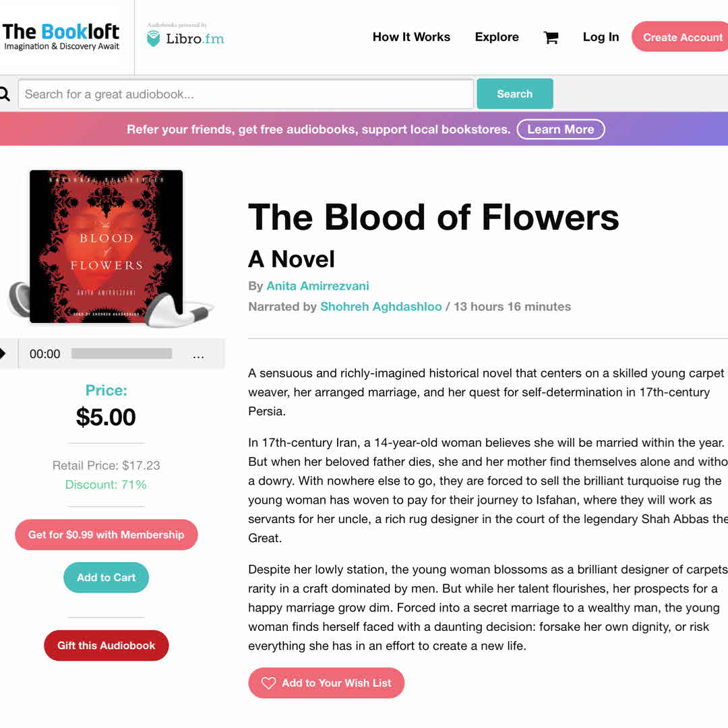728x728 pixels.
Task: Click Get for $0.99 with Membership
Action: click(x=107, y=535)
